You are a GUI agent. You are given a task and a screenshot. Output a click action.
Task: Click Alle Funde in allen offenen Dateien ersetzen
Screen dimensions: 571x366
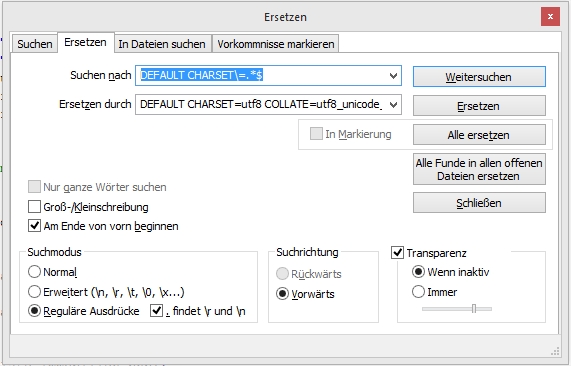click(479, 169)
